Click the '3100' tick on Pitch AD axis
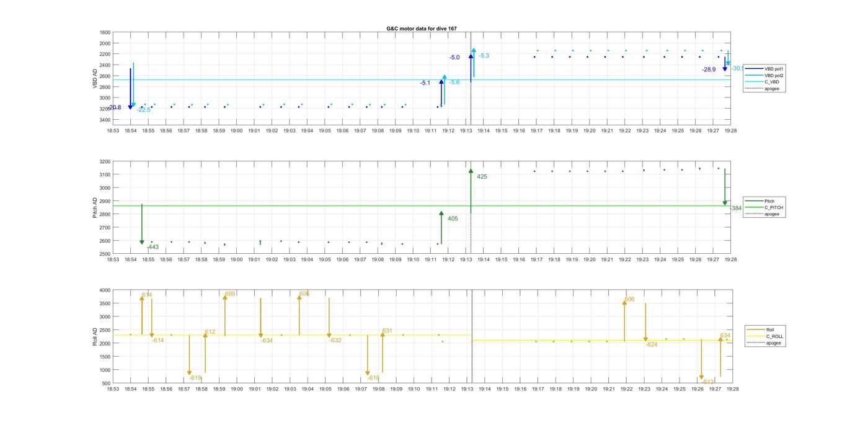 pyautogui.click(x=105, y=175)
